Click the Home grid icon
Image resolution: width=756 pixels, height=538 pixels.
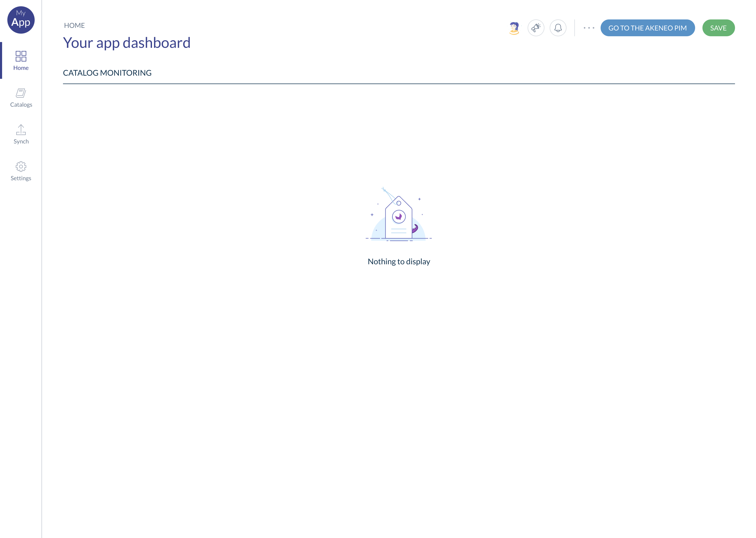point(21,56)
